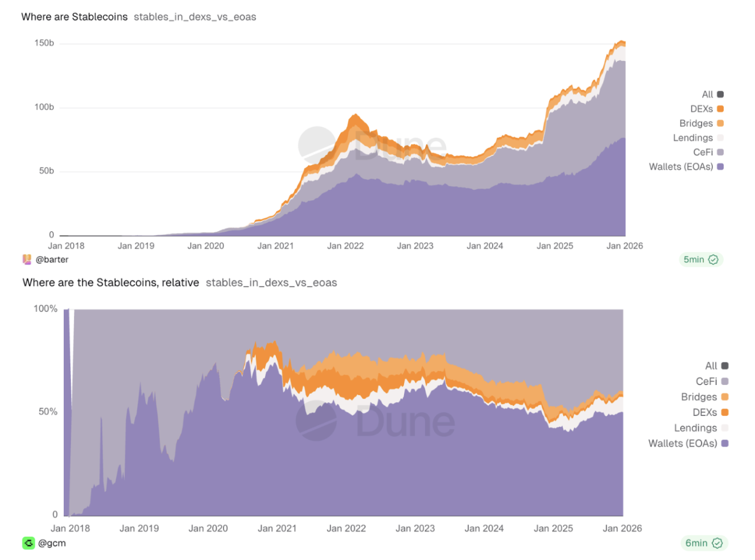The image size is (755, 560).
Task: Click the orange DEXs legend square in the top chart
Action: click(720, 109)
